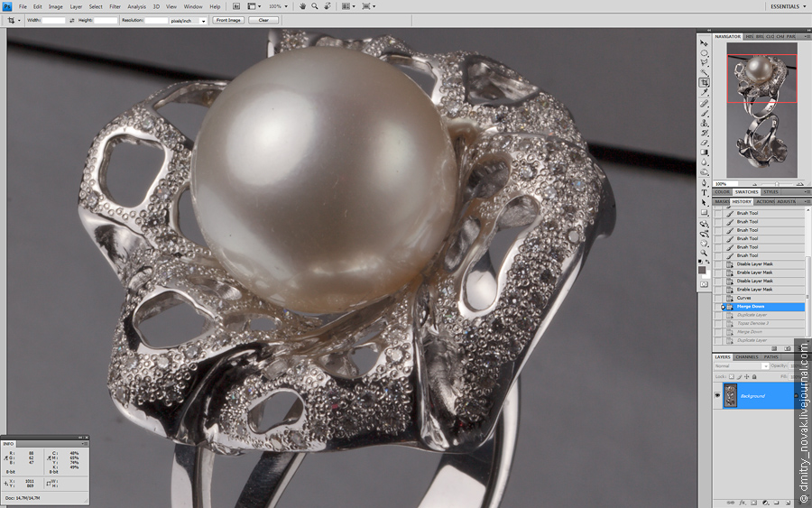Open layer blend mode dropdown Normal
The height and width of the screenshot is (508, 812).
(741, 365)
